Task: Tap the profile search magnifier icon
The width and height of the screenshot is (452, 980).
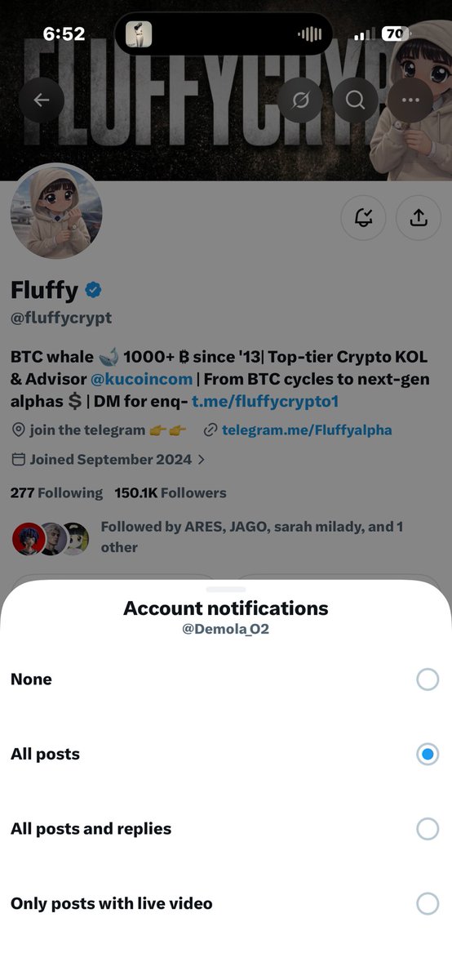Action: pyautogui.click(x=355, y=100)
